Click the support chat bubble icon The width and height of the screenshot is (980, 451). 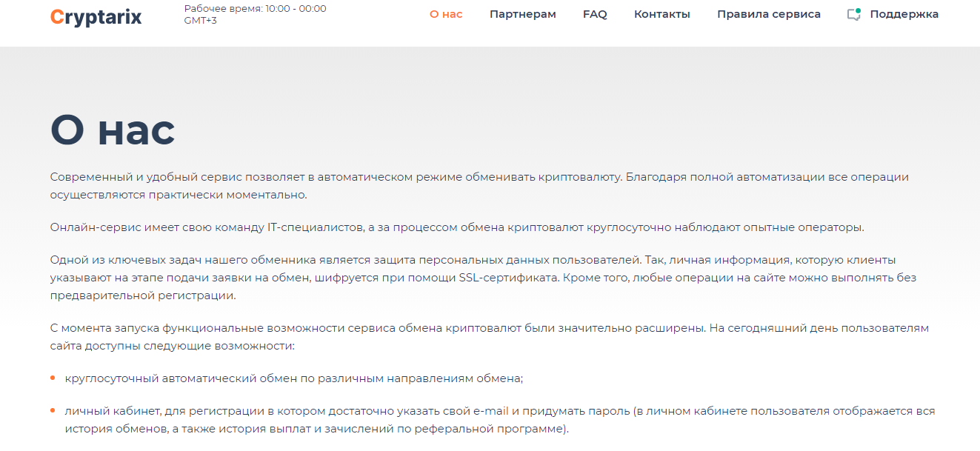click(x=854, y=14)
